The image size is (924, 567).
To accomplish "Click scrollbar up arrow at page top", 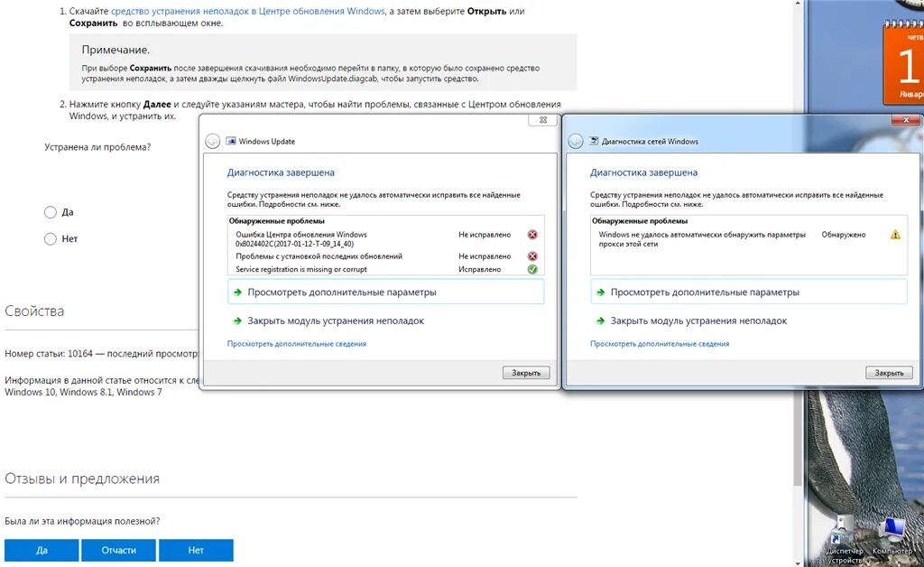I will point(798,3).
